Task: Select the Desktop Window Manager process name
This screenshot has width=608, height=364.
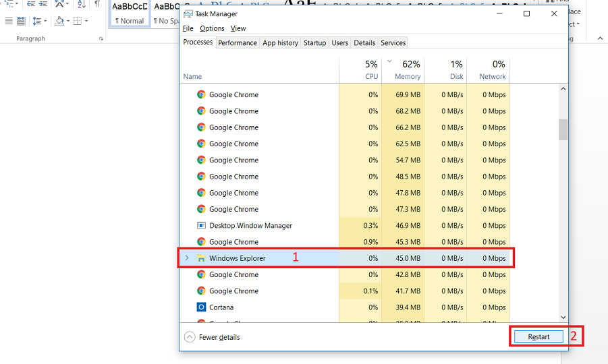Action: (x=251, y=225)
